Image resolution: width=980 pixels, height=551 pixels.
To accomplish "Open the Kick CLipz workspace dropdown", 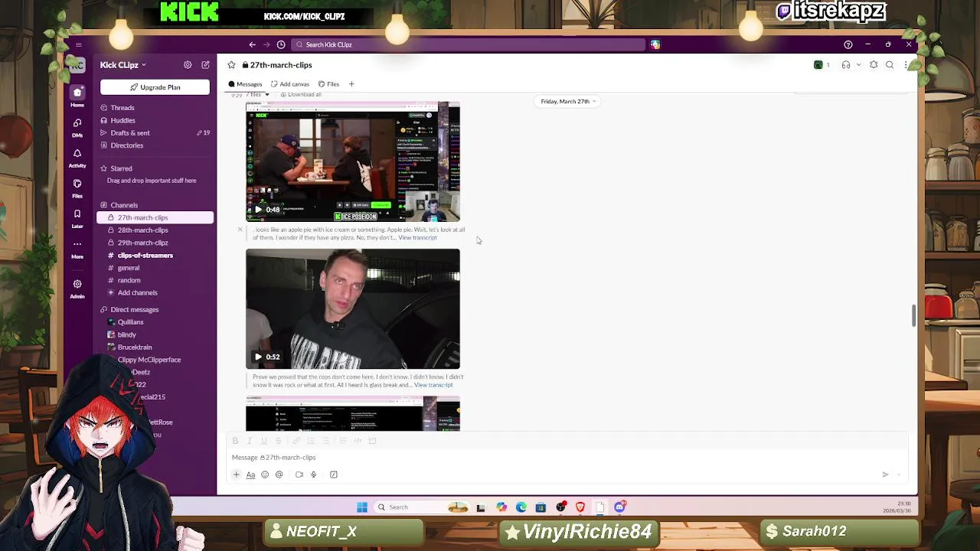I will click(x=122, y=65).
